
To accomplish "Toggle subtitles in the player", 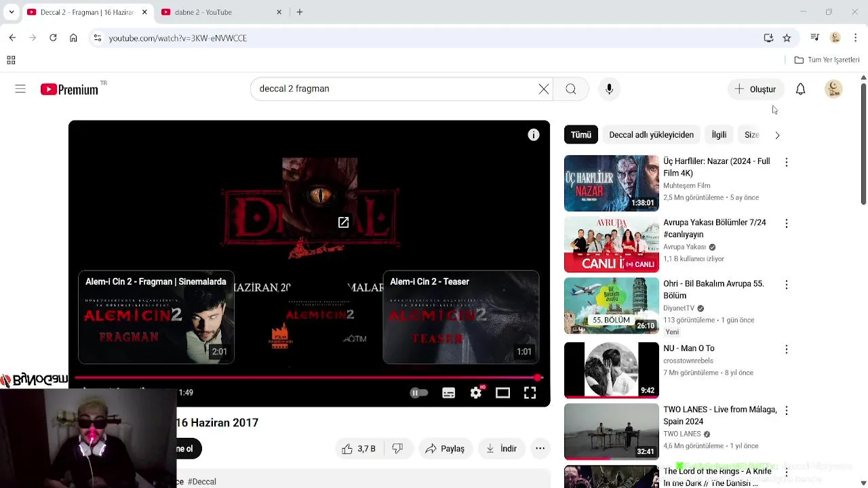I will (x=448, y=392).
